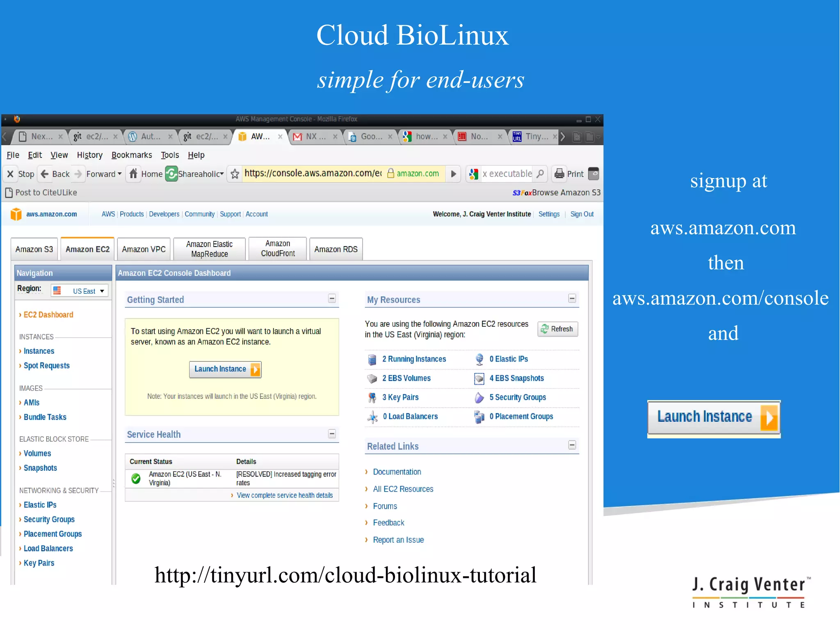Open the Documentation link
This screenshot has width=840, height=630.
[397, 472]
